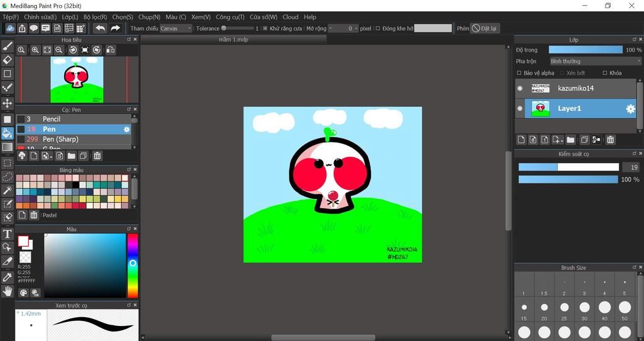Viewport: 644px width, 341px height.
Task: Select the Hand tool
Action: click(x=8, y=291)
